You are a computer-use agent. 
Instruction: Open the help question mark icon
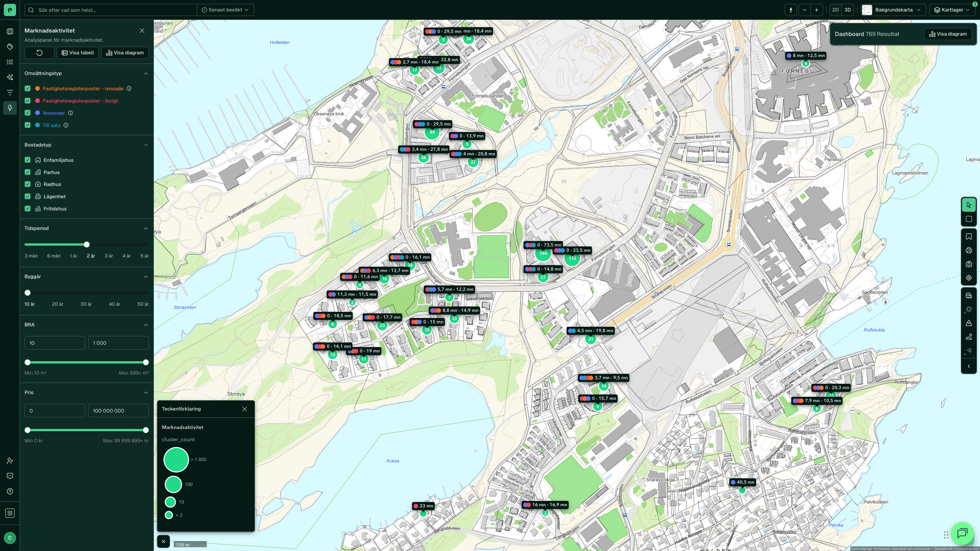click(10, 491)
